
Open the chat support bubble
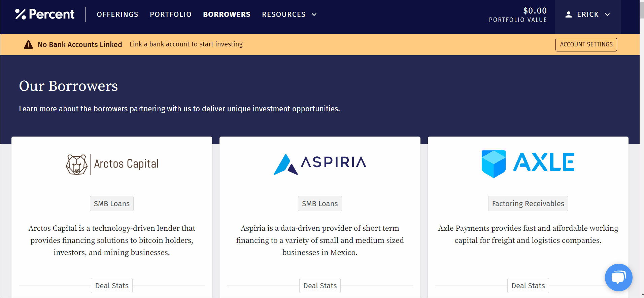[618, 277]
